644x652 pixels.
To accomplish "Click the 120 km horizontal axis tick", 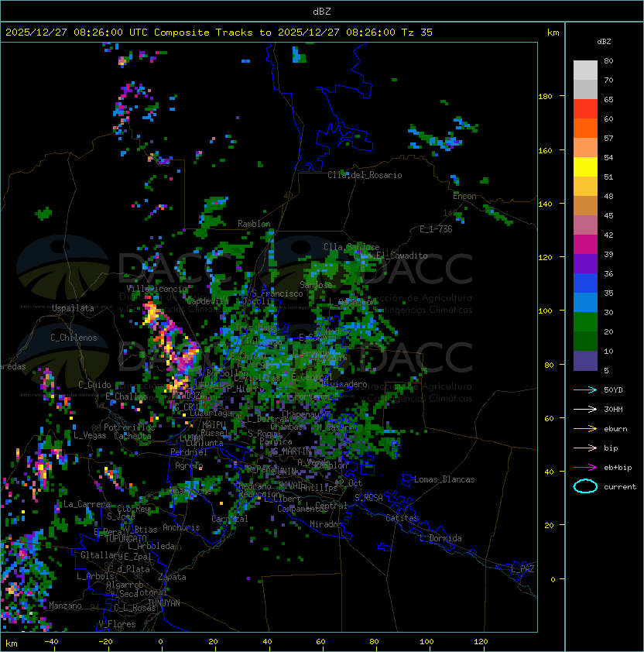I will pyautogui.click(x=481, y=642).
